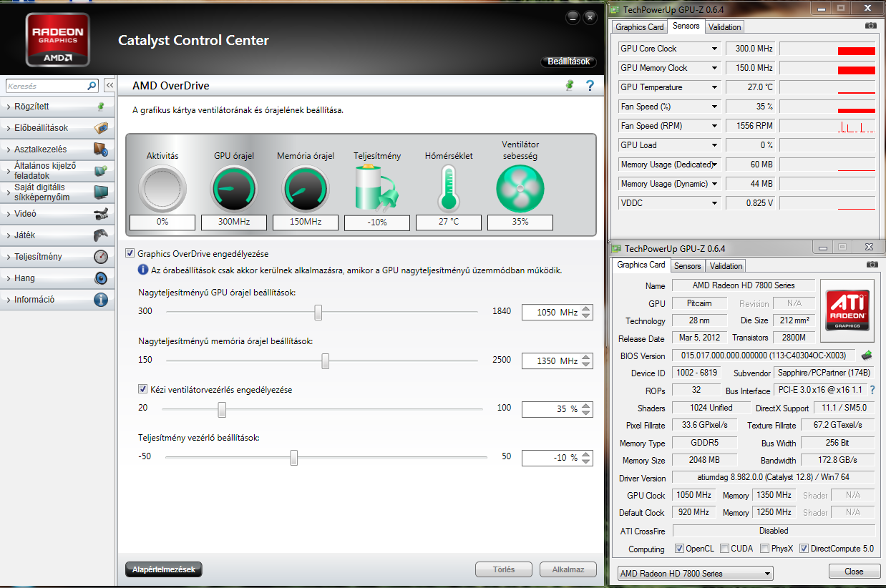The height and width of the screenshot is (588, 886).
Task: Click the Alkalmaz apply button
Action: coord(568,569)
